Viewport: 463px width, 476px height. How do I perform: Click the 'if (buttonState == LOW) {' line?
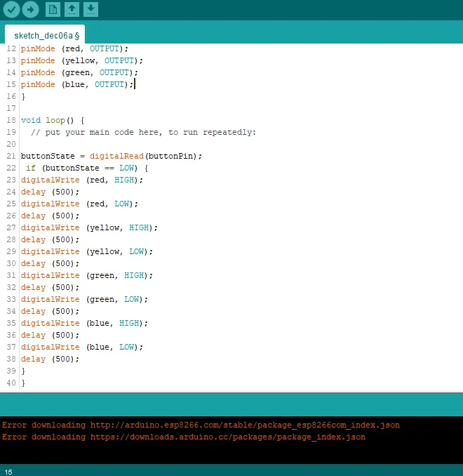87,168
